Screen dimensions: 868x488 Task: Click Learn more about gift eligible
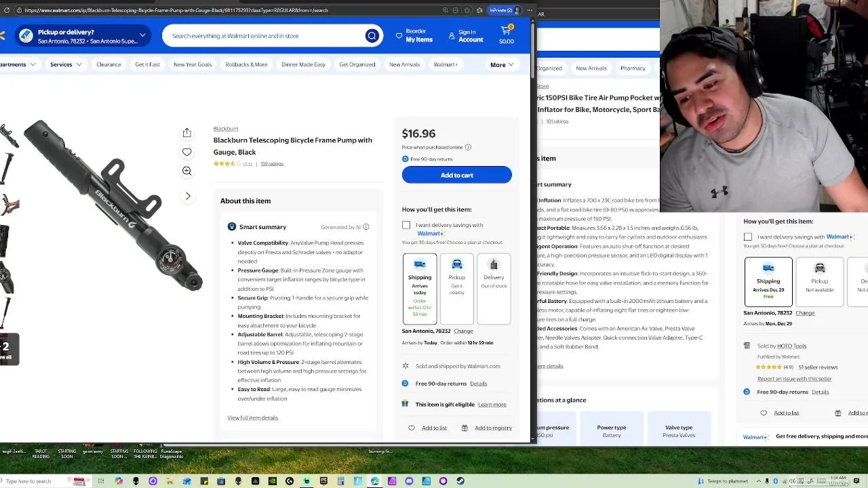492,405
